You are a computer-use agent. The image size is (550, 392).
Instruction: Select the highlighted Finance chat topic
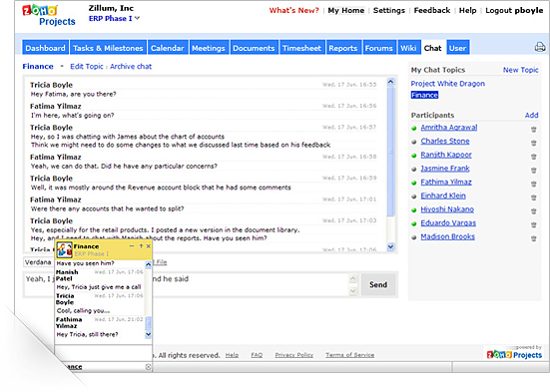pyautogui.click(x=424, y=95)
